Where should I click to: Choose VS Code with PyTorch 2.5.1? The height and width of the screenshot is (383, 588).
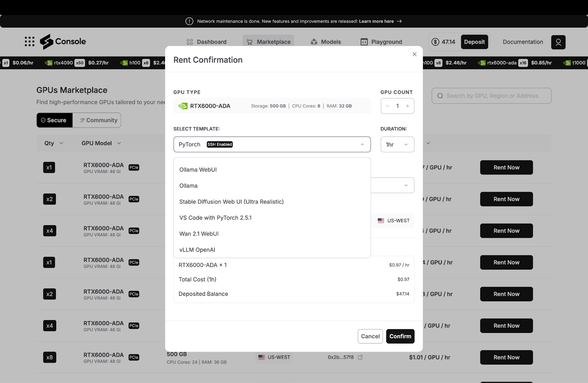pyautogui.click(x=272, y=218)
